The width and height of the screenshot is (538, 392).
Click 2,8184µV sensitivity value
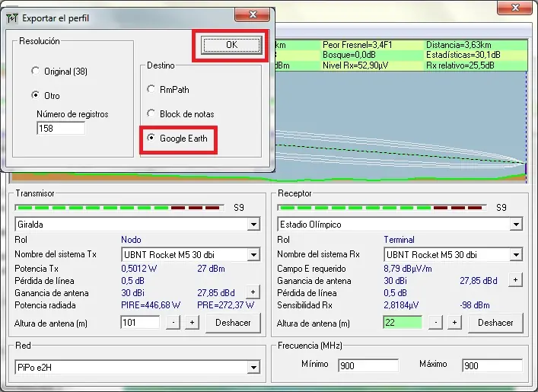click(401, 305)
